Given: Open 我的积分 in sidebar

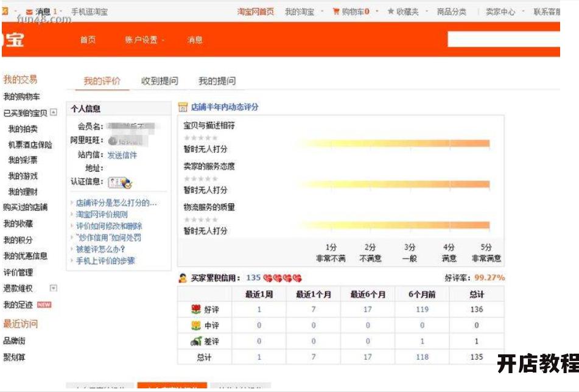Looking at the screenshot, I should [18, 240].
